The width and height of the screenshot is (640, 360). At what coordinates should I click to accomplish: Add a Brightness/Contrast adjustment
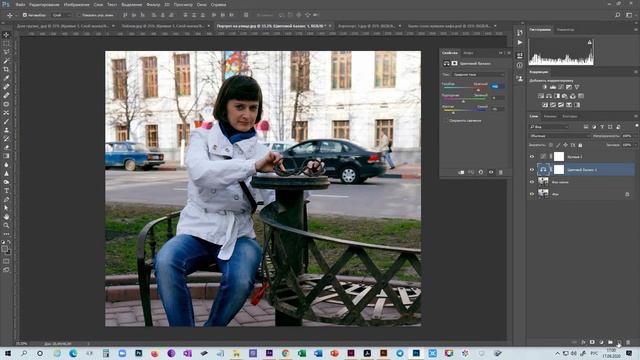click(544, 87)
